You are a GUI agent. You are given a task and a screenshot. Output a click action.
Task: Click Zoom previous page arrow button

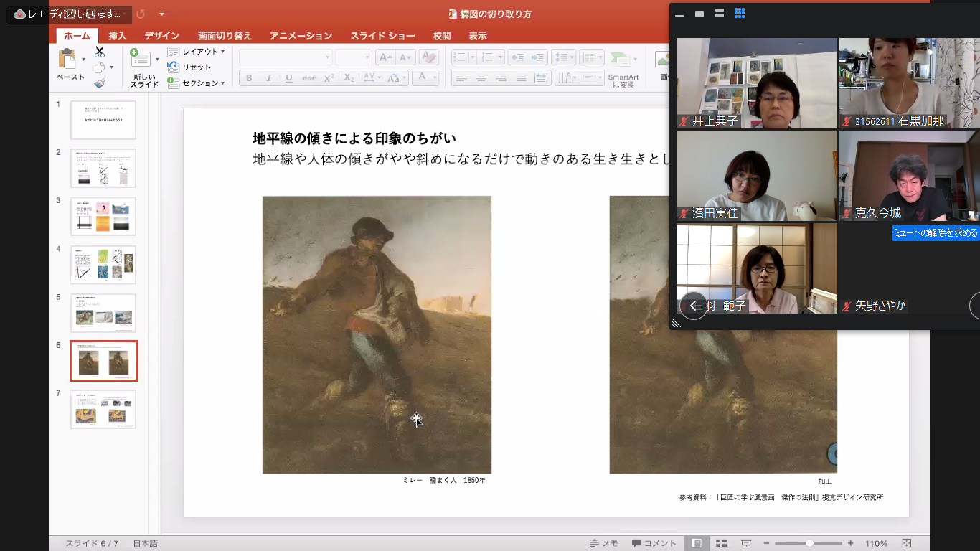pos(694,306)
